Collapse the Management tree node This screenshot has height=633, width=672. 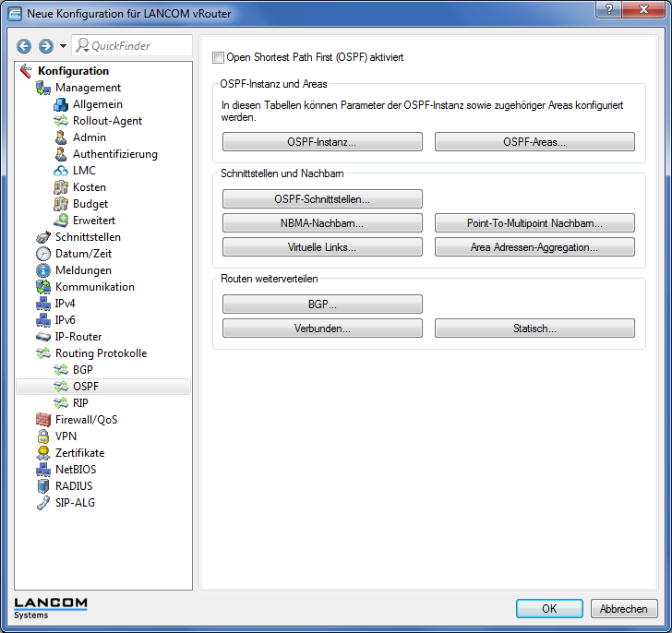(43, 88)
